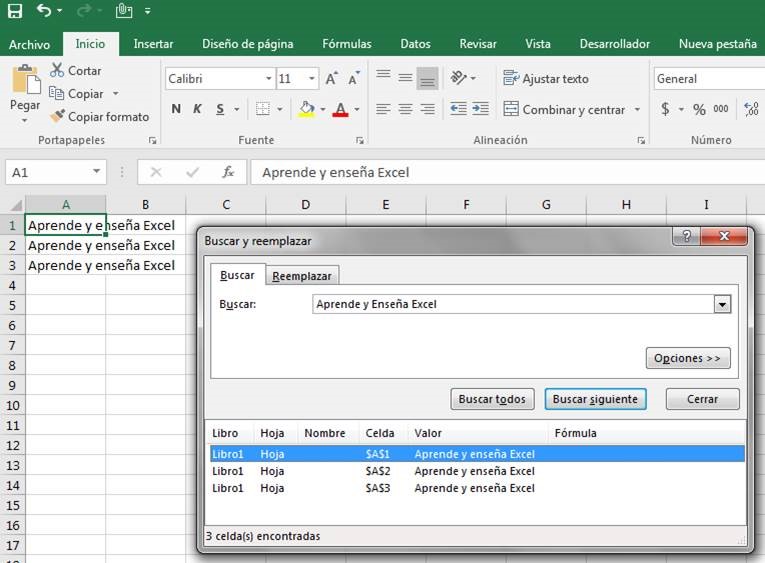Switch to the Fórmulas tab
765x563 pixels.
click(346, 44)
